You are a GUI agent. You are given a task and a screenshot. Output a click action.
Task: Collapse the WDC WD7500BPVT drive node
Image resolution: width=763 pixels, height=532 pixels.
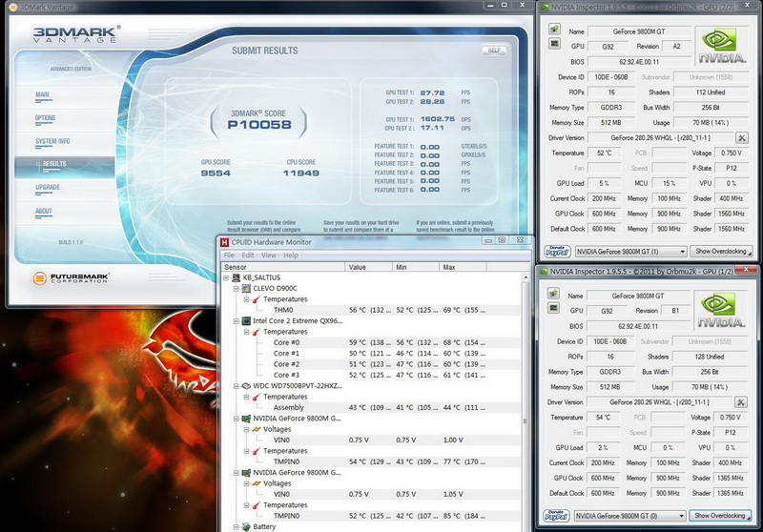[x=237, y=386]
